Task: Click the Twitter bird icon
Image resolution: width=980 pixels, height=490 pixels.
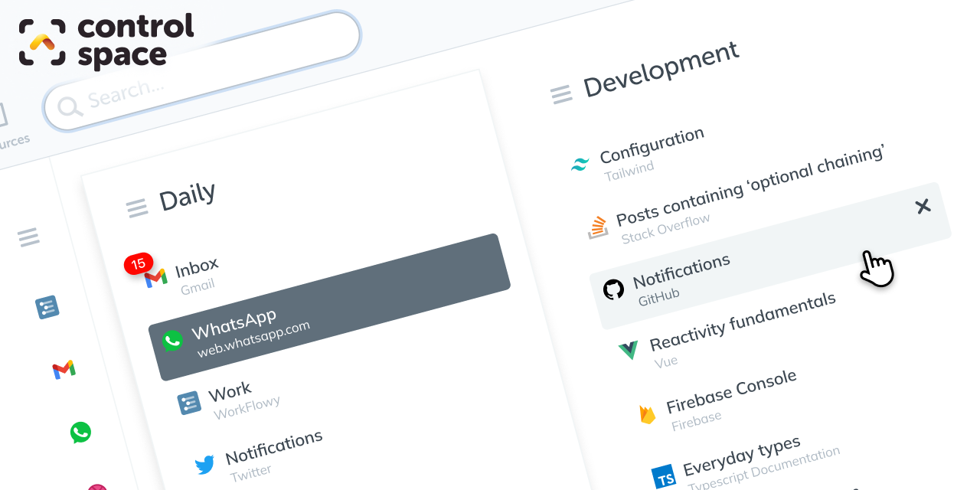Action: pyautogui.click(x=204, y=465)
